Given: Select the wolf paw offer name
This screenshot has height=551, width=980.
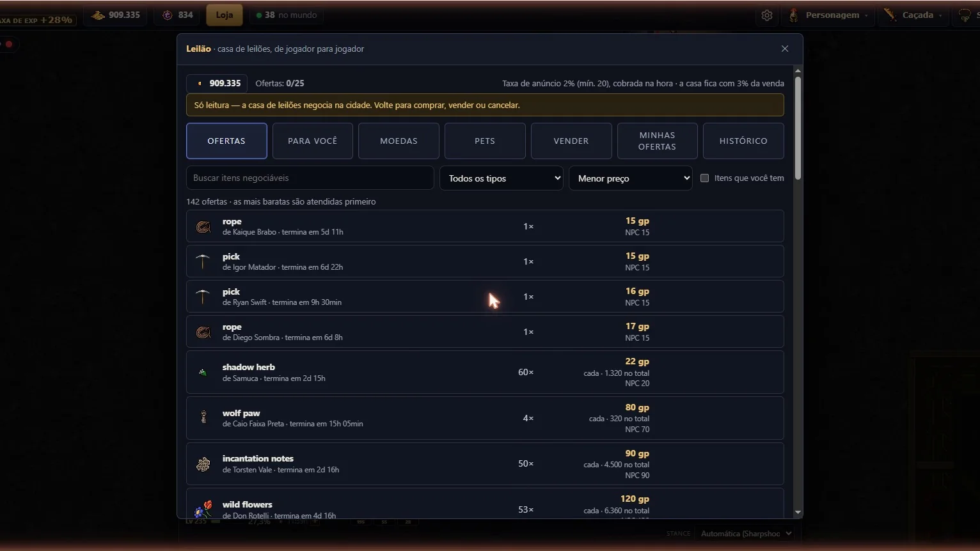Looking at the screenshot, I should click(x=241, y=413).
